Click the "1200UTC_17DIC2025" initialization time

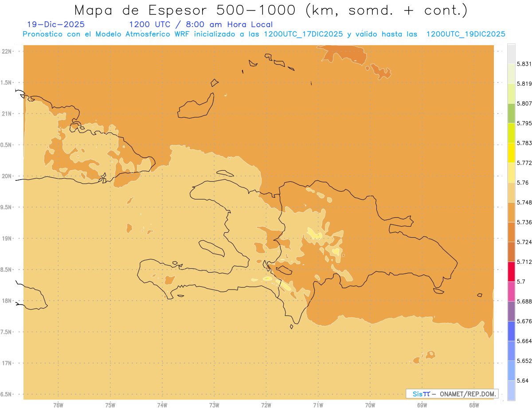click(x=303, y=34)
